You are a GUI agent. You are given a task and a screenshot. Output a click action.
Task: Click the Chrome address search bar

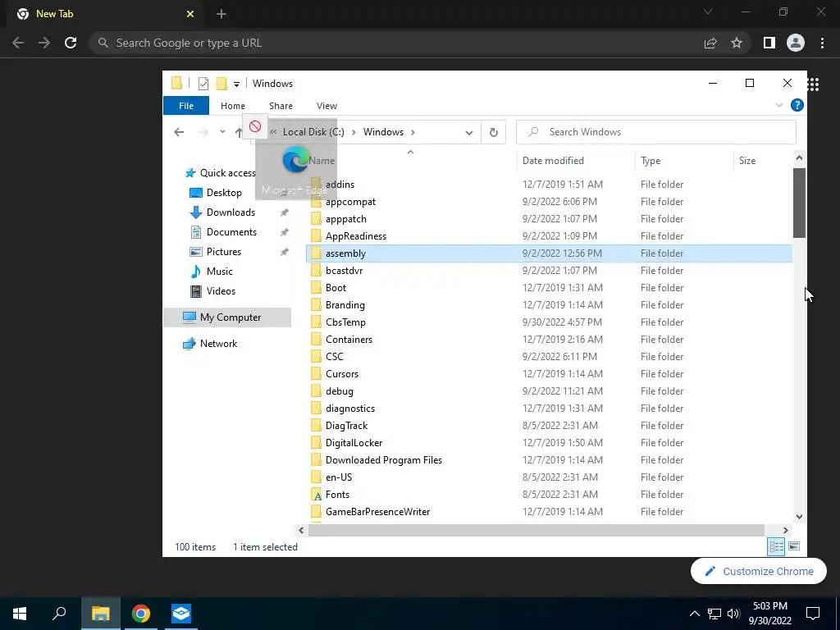[x=395, y=43]
